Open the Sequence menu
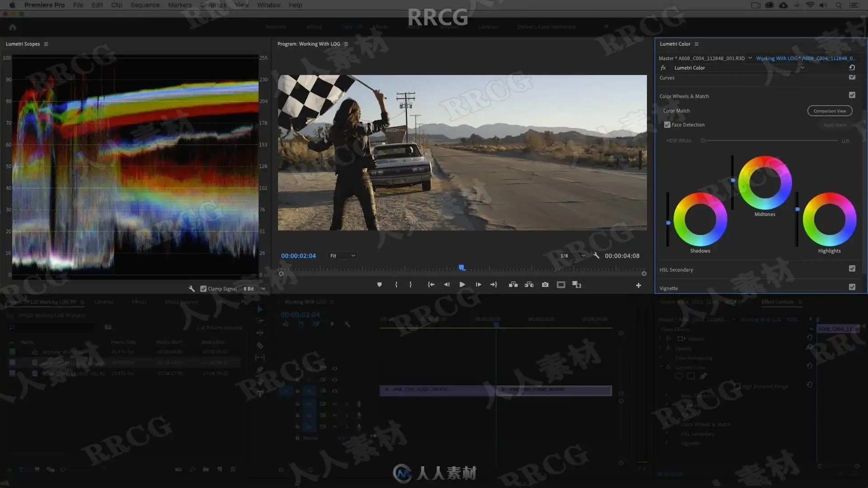This screenshot has width=868, height=488. coord(145,5)
